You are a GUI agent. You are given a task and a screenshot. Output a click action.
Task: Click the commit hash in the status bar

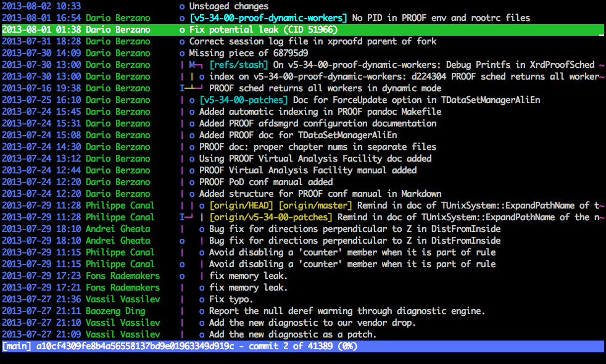132,346
